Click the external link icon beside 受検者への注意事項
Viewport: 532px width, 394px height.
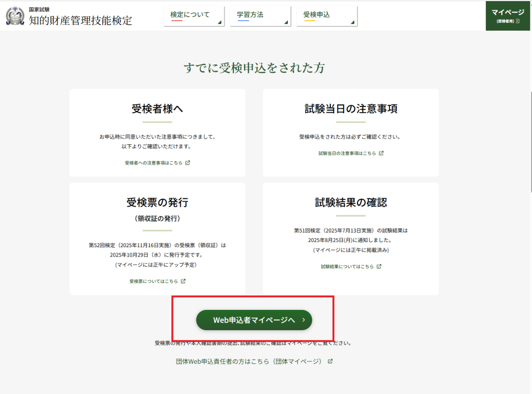188,162
